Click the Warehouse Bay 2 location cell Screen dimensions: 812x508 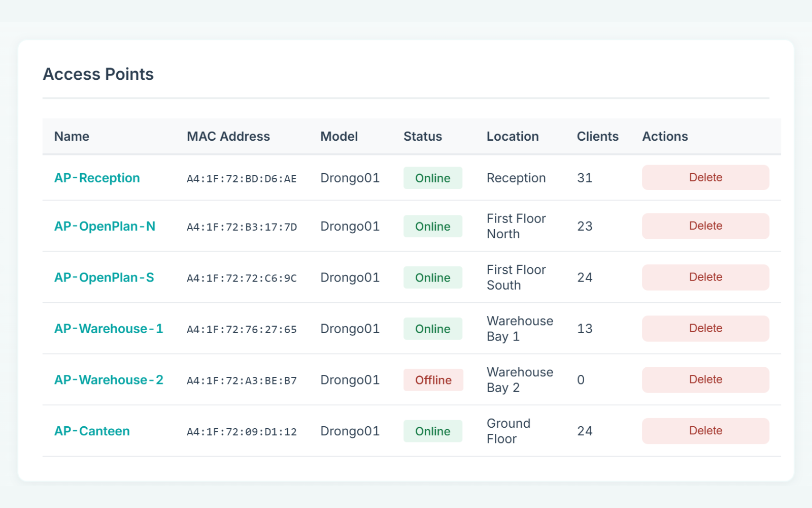coord(520,380)
